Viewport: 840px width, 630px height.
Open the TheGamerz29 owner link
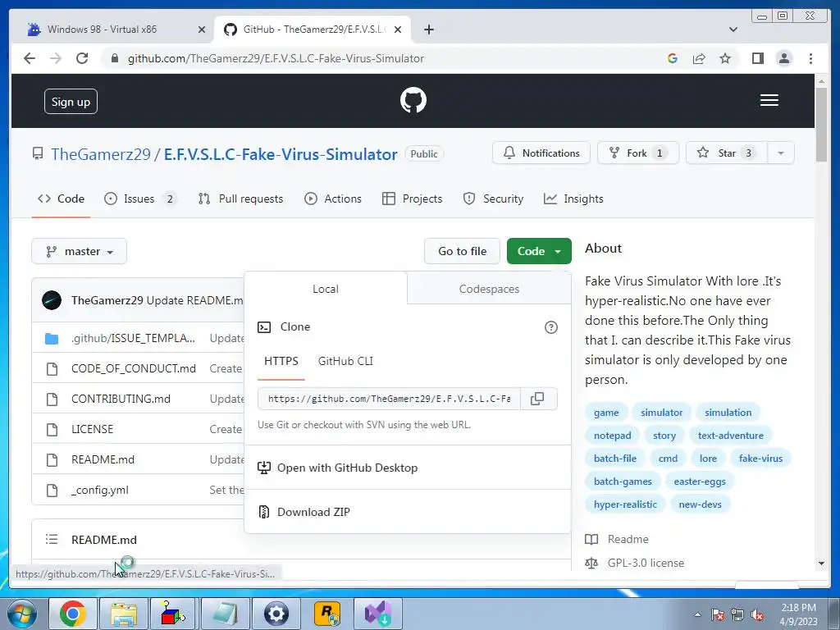coord(101,154)
